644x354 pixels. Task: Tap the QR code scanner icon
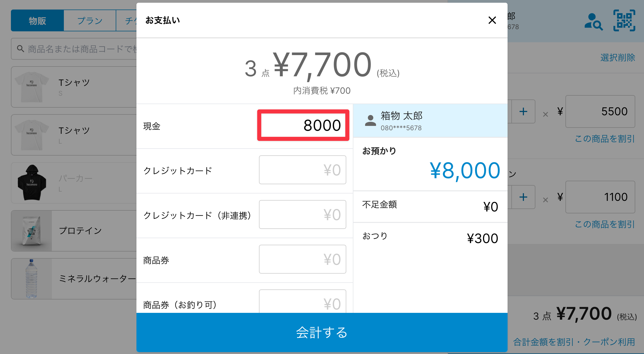coord(624,21)
